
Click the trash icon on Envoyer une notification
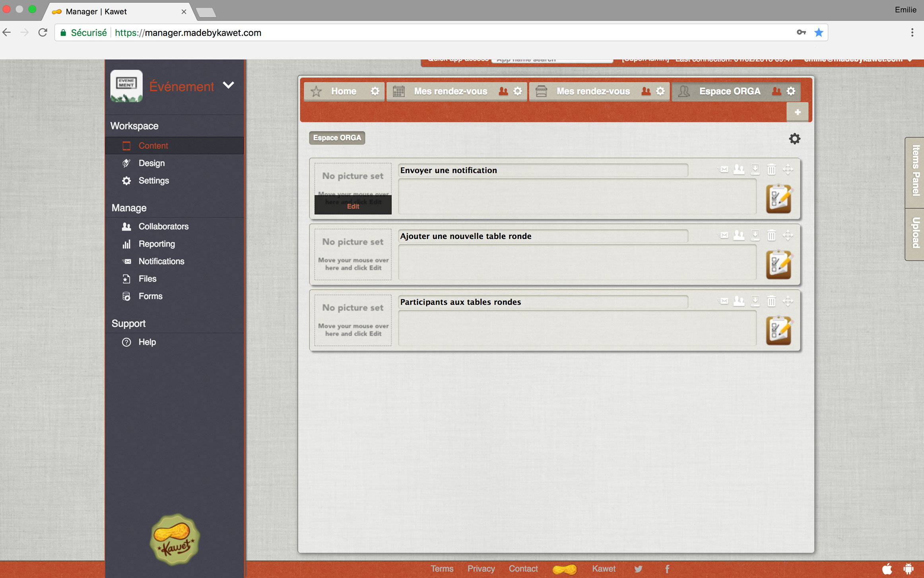(771, 169)
